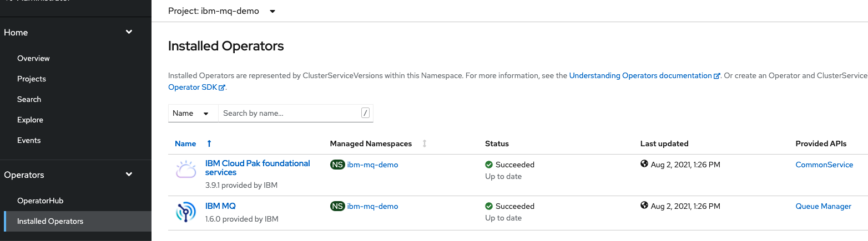Click the Name column sort arrow
Screen dimensions: 868x241
(209, 143)
